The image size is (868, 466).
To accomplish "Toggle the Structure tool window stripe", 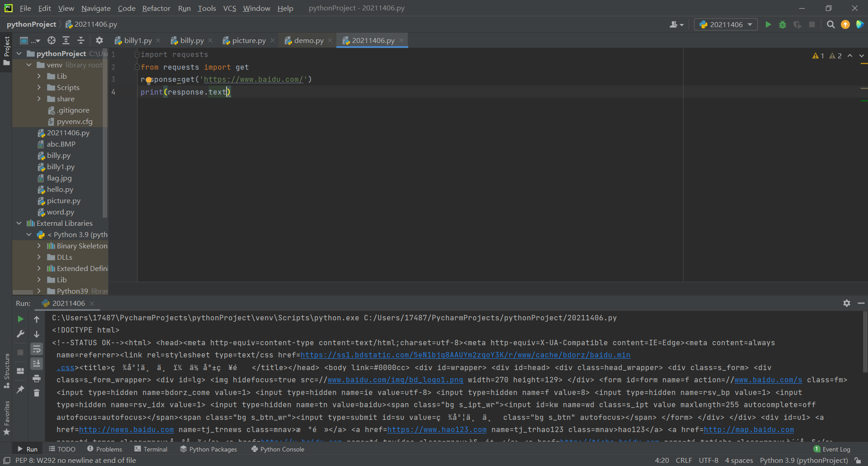I will [6, 371].
